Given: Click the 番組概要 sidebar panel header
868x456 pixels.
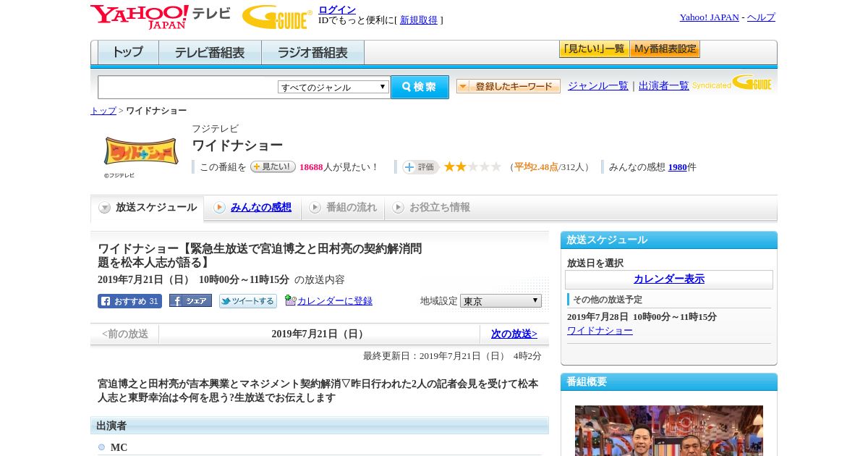Looking at the screenshot, I should click(669, 382).
